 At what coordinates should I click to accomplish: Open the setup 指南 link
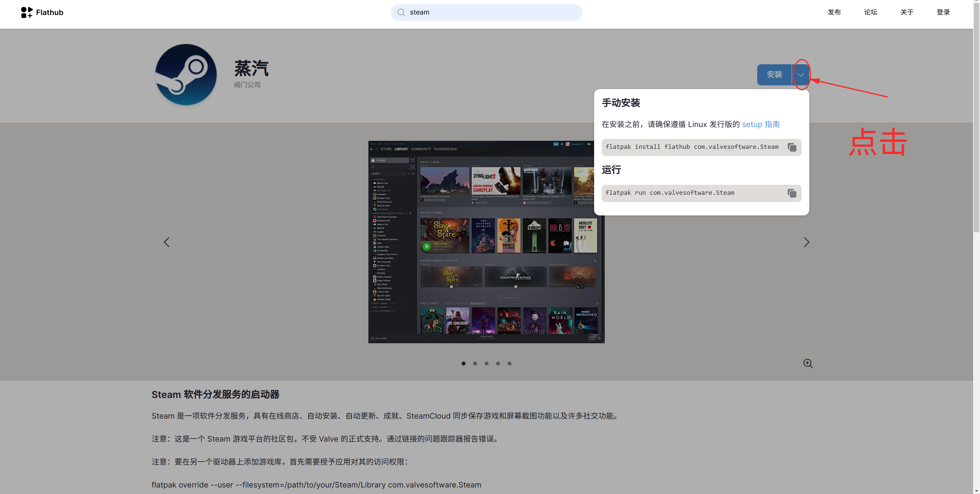click(x=761, y=124)
